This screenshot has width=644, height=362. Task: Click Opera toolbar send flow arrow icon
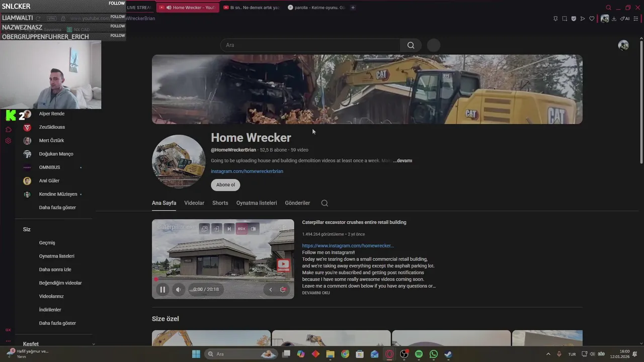(583, 19)
